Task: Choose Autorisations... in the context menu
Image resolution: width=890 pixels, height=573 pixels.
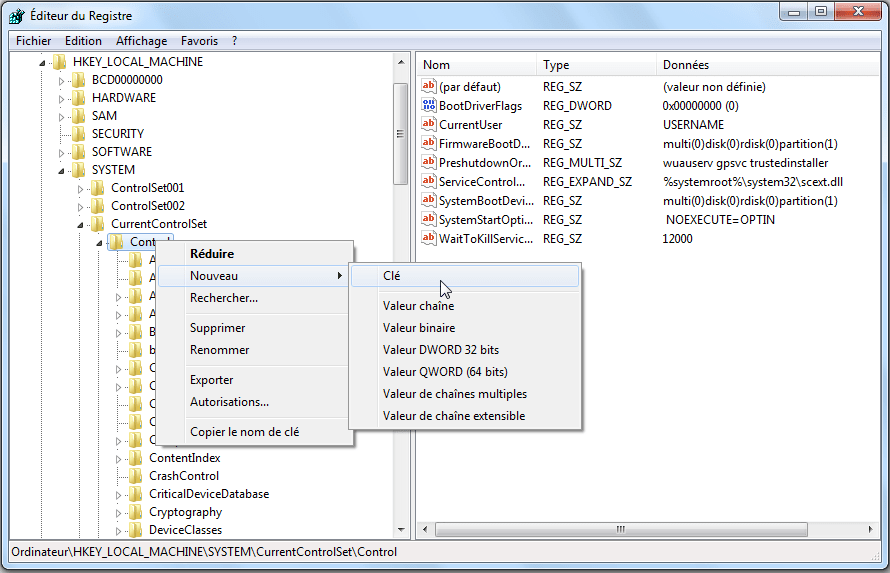Action: pyautogui.click(x=254, y=402)
